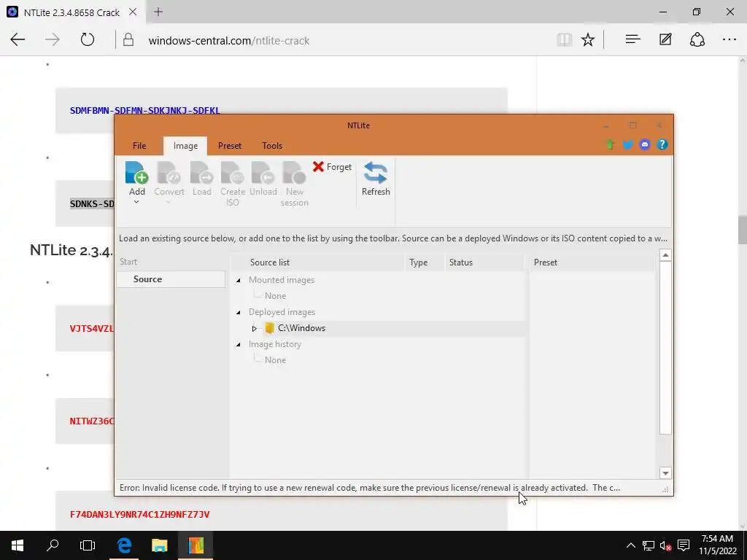Click the Preset column header
The width and height of the screenshot is (747, 560).
[x=592, y=262]
